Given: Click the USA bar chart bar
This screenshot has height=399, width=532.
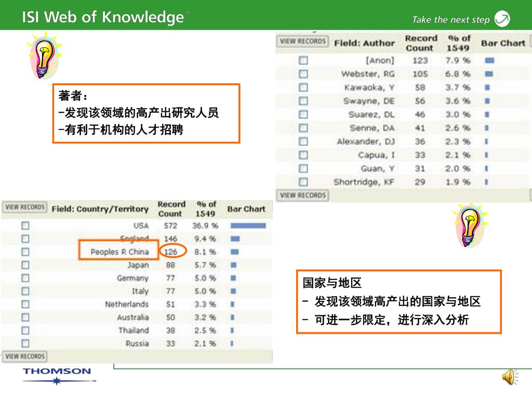Looking at the screenshot, I should tap(248, 225).
